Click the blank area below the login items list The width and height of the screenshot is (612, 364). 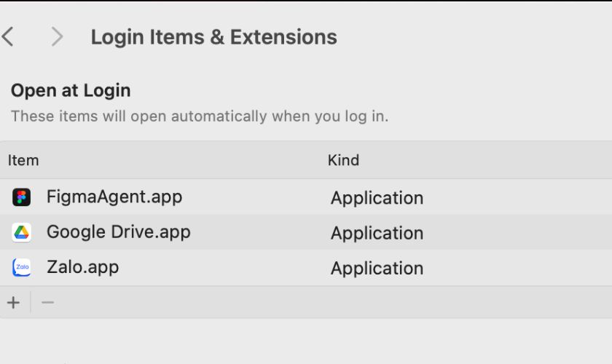(x=306, y=341)
